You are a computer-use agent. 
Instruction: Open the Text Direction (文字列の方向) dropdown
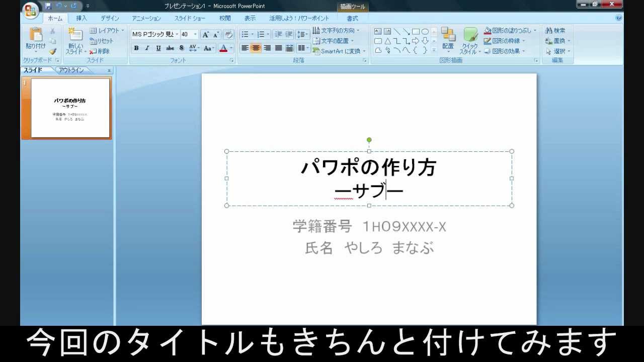(336, 31)
